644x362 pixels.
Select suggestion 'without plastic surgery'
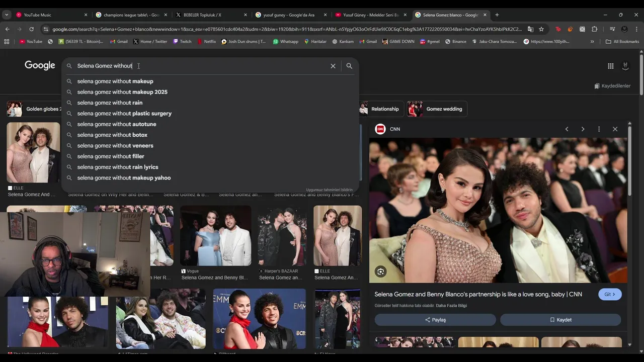(x=210, y=114)
